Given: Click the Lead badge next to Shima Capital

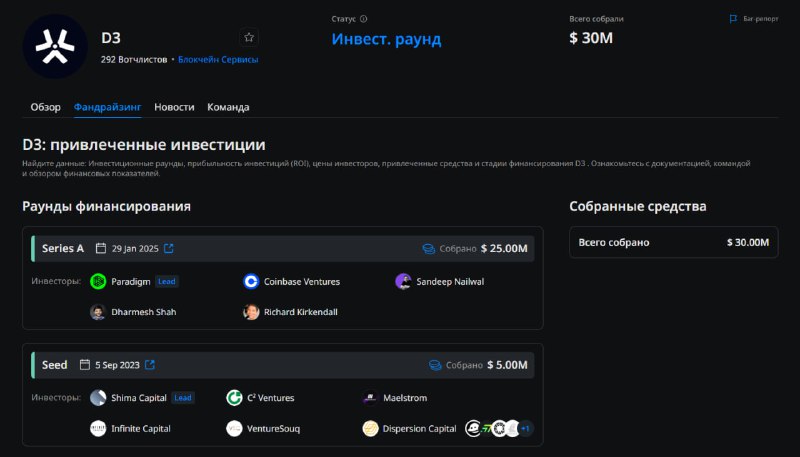Looking at the screenshot, I should 183,398.
